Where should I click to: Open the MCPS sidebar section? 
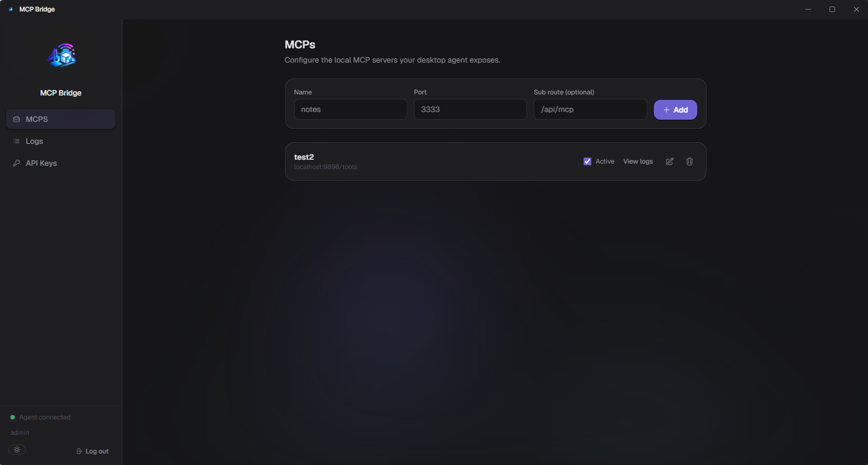coord(60,119)
